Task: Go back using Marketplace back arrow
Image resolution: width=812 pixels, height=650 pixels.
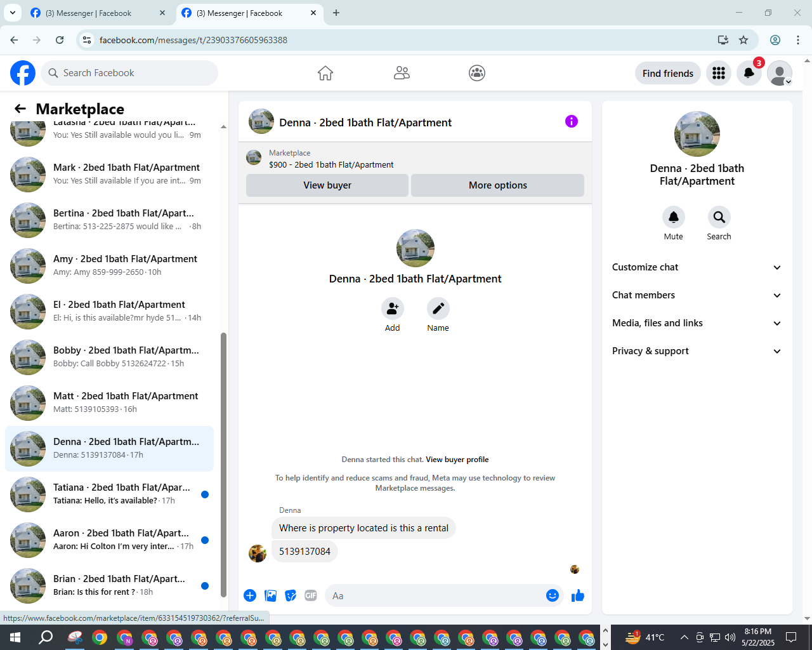Action: pyautogui.click(x=20, y=109)
